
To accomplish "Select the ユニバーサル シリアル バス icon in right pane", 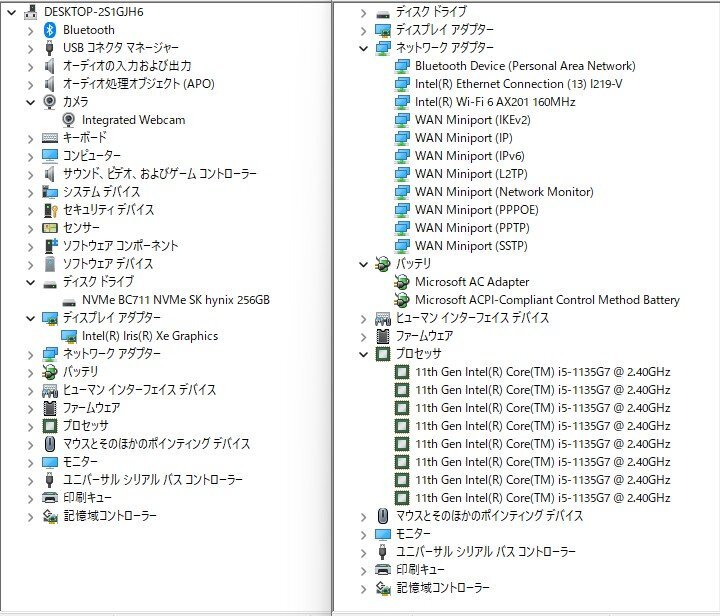I will point(382,552).
